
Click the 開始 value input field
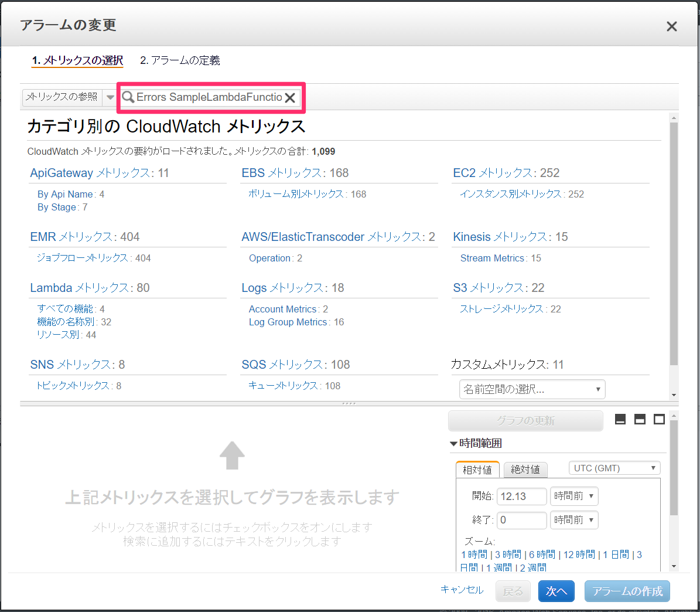[521, 496]
